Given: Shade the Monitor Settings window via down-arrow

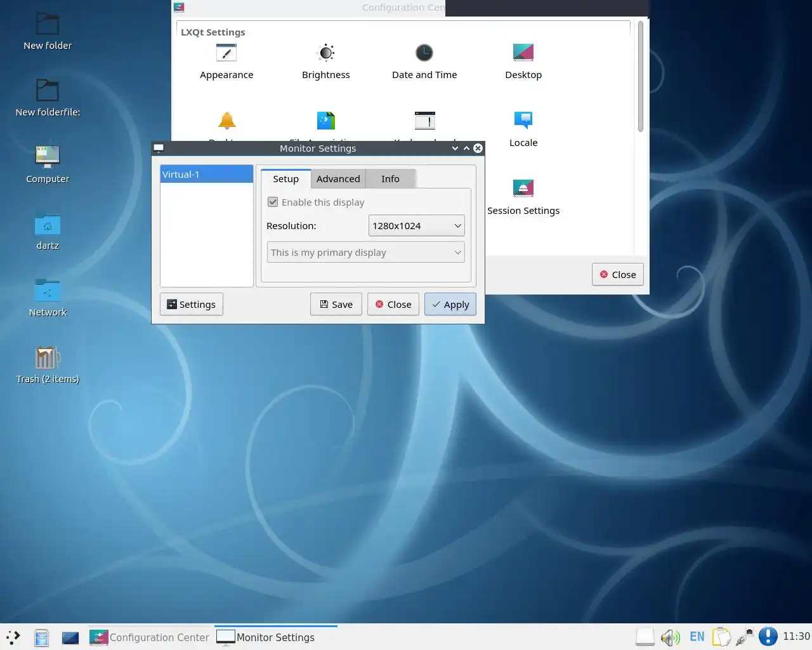Looking at the screenshot, I should point(455,148).
